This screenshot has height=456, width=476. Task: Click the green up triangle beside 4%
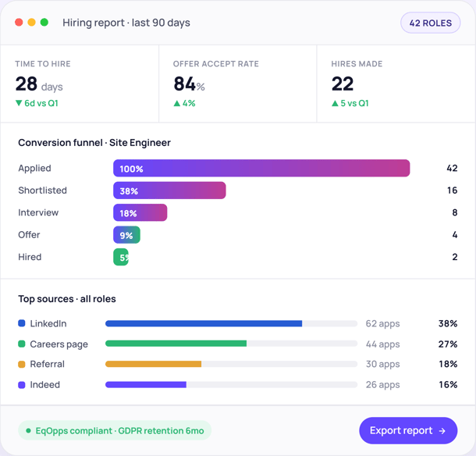177,103
